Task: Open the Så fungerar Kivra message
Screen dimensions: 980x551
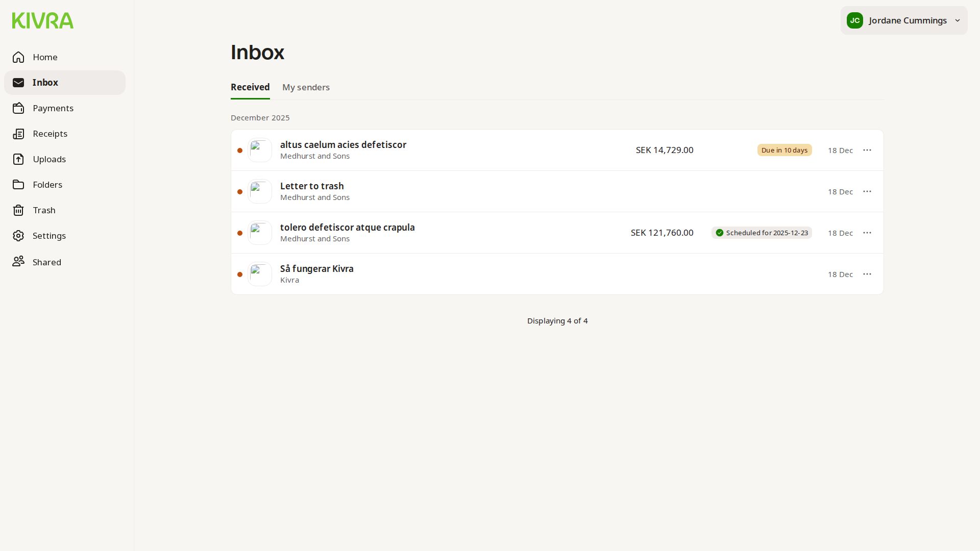Action: click(316, 269)
